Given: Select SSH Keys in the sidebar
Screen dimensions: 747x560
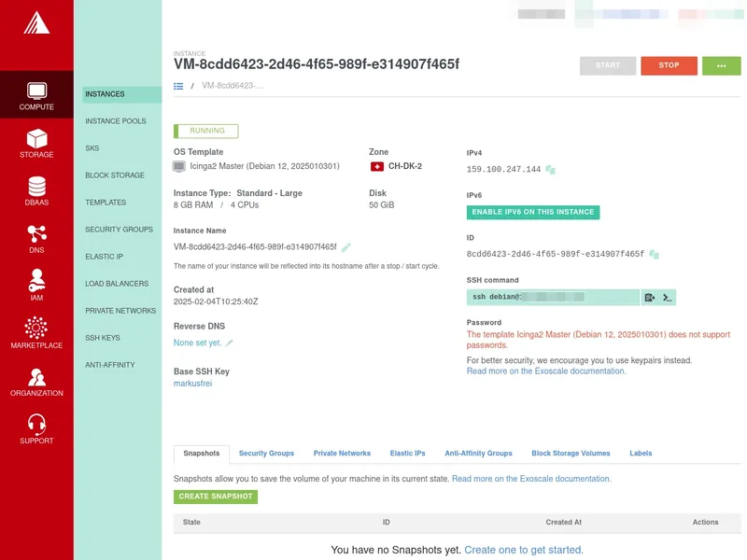Looking at the screenshot, I should pos(103,338).
